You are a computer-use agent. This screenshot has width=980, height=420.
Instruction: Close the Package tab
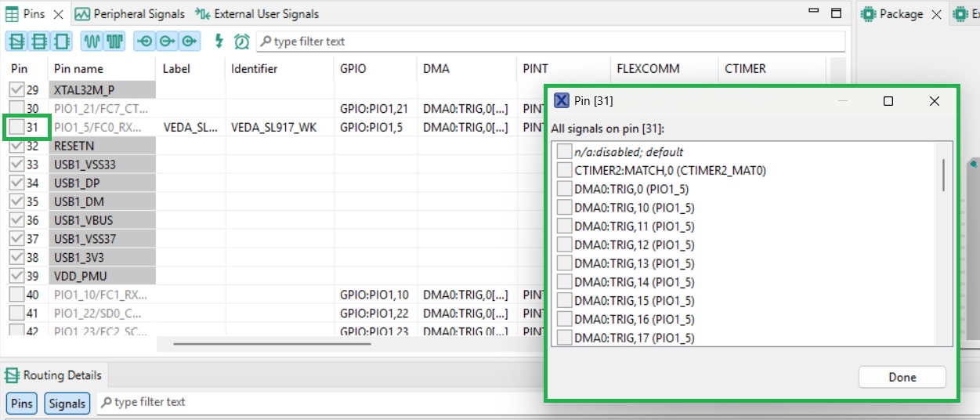click(936, 14)
